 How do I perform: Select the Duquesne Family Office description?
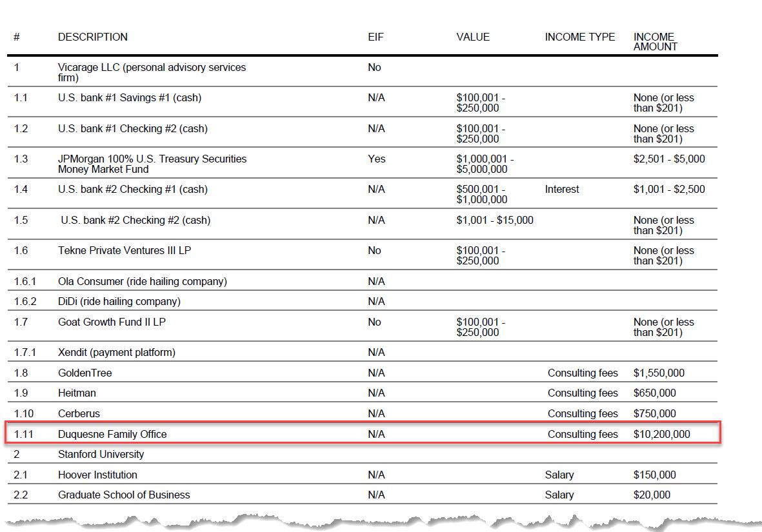[112, 435]
